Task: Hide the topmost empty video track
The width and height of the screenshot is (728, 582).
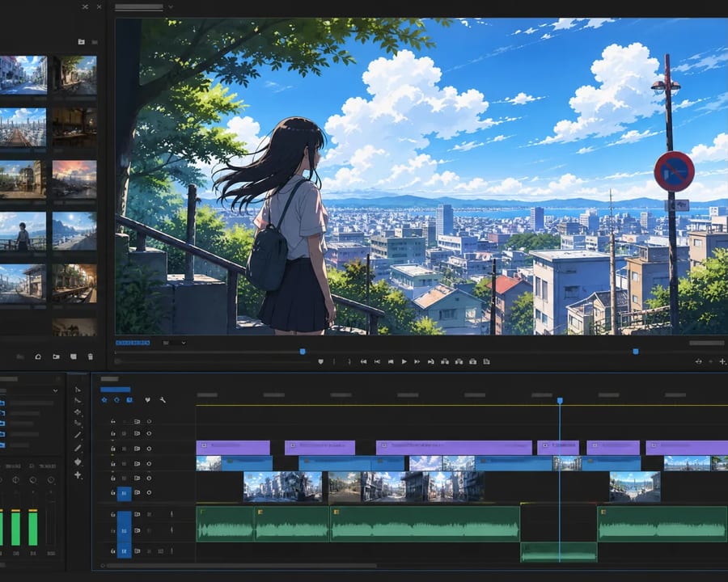Action: [149, 421]
